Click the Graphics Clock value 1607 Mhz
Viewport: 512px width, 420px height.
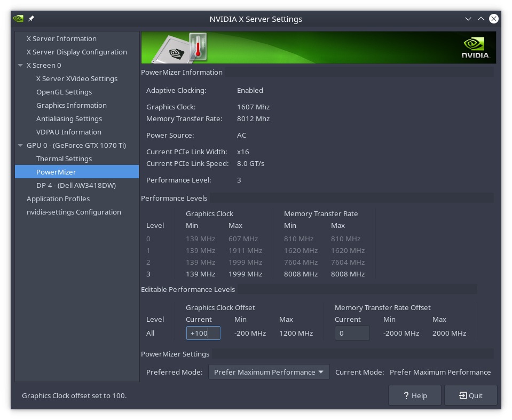[253, 107]
